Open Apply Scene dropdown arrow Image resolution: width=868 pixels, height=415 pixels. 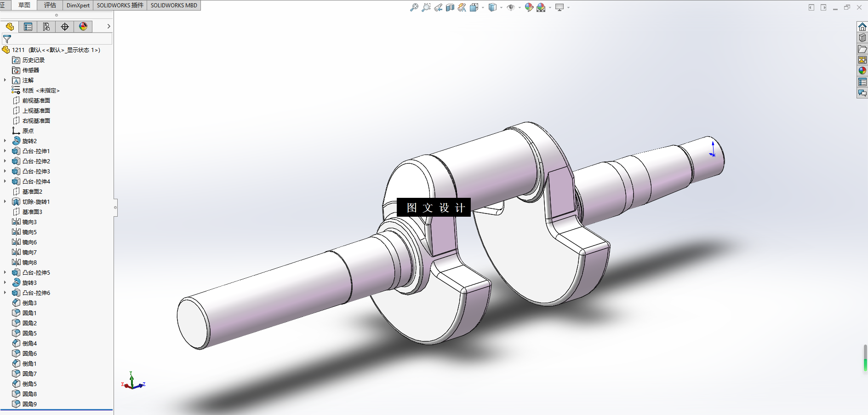point(550,7)
